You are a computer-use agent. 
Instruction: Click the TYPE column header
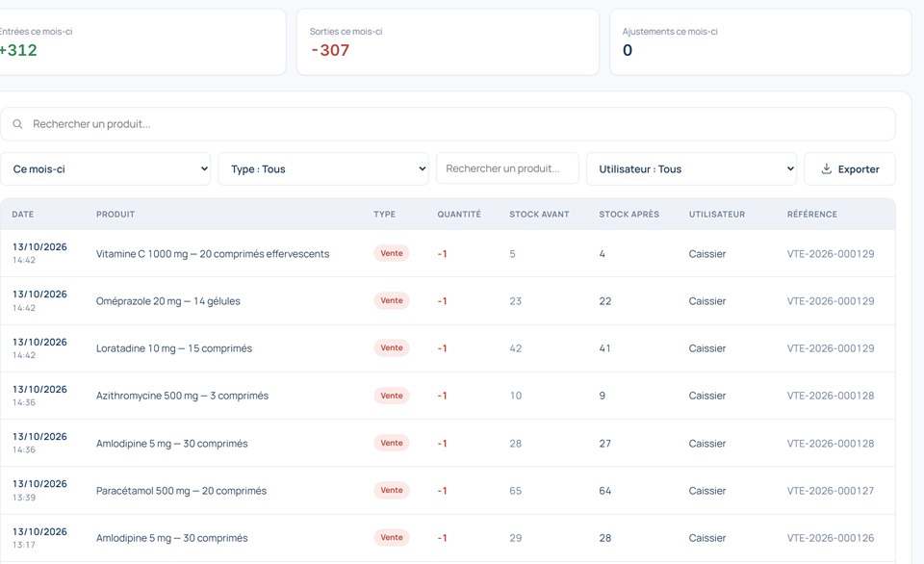384,215
